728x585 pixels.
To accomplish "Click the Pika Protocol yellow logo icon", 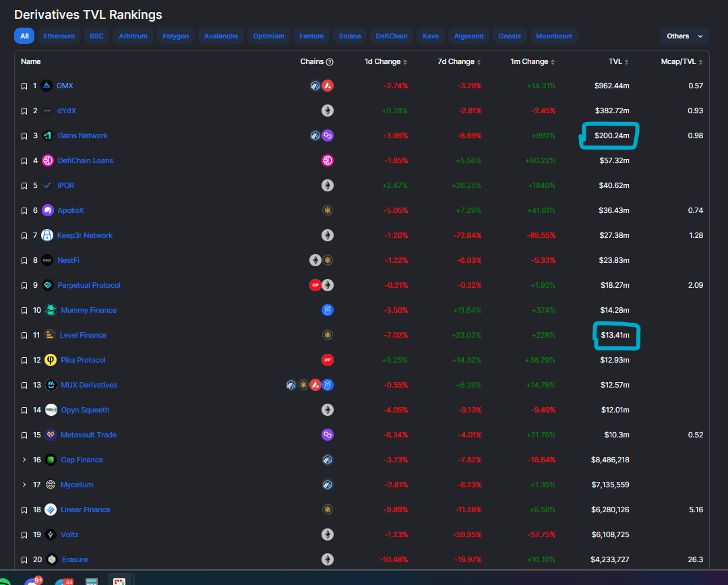I will coord(50,360).
